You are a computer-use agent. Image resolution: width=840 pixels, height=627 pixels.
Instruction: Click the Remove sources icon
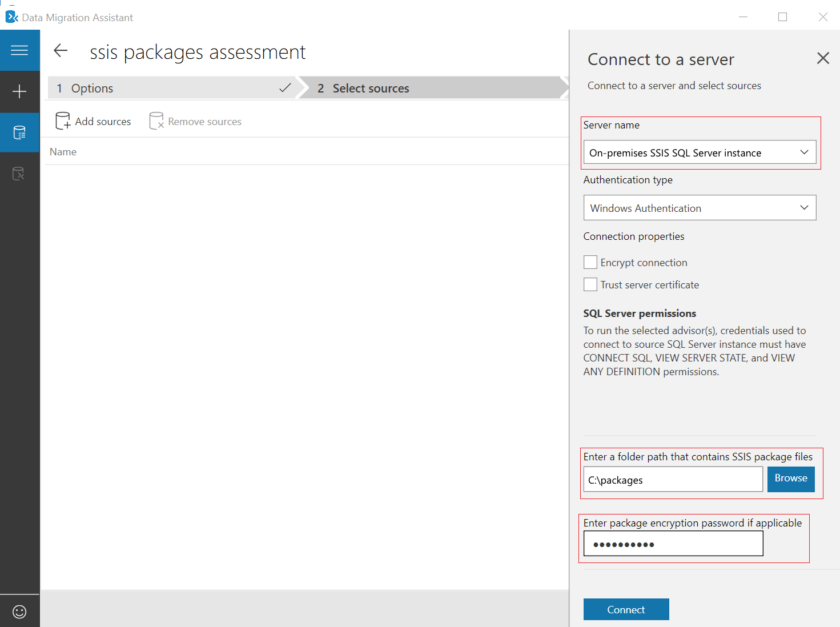click(156, 121)
